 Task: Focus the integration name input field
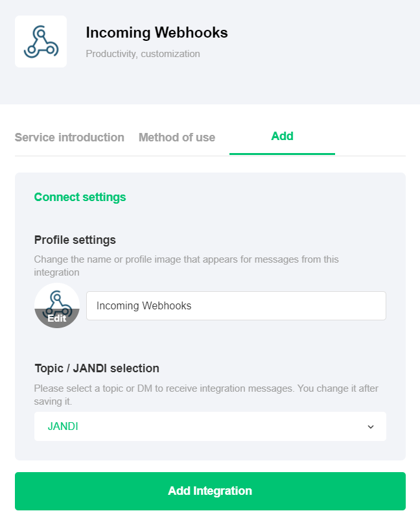237,306
